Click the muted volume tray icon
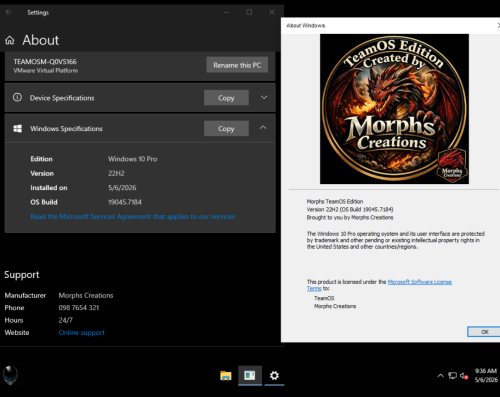Viewport: 500px width, 397px height. pos(464,376)
